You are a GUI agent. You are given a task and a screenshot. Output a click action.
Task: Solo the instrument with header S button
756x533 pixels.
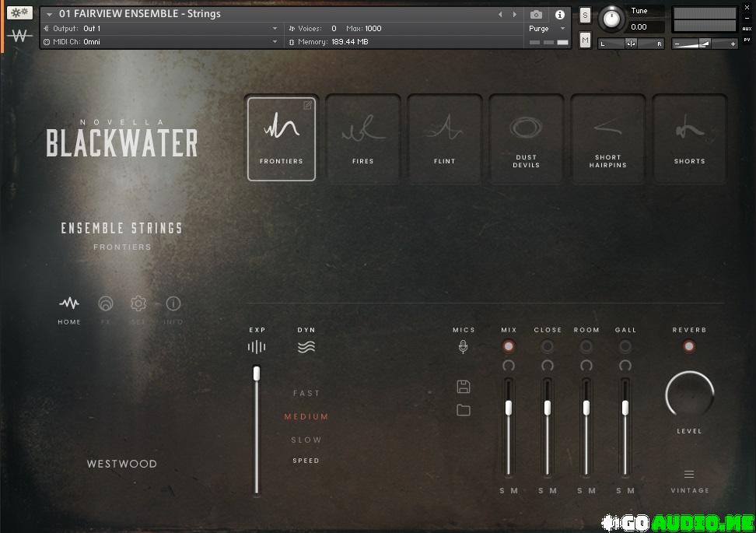tap(585, 16)
